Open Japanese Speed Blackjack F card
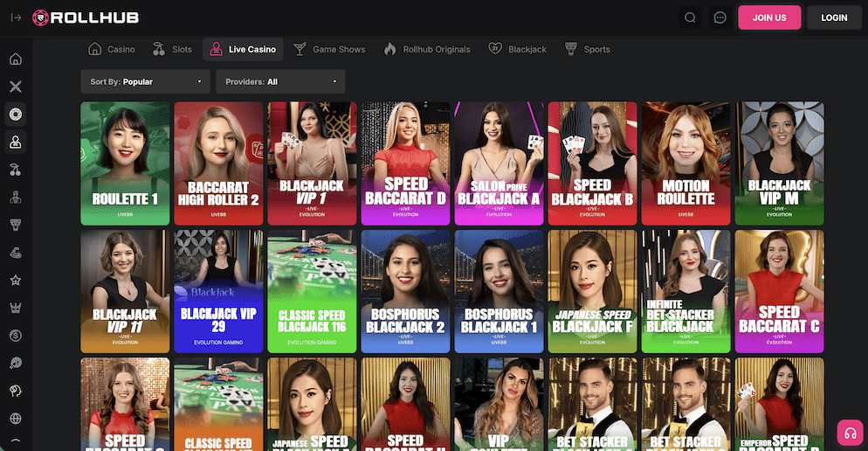 (592, 291)
